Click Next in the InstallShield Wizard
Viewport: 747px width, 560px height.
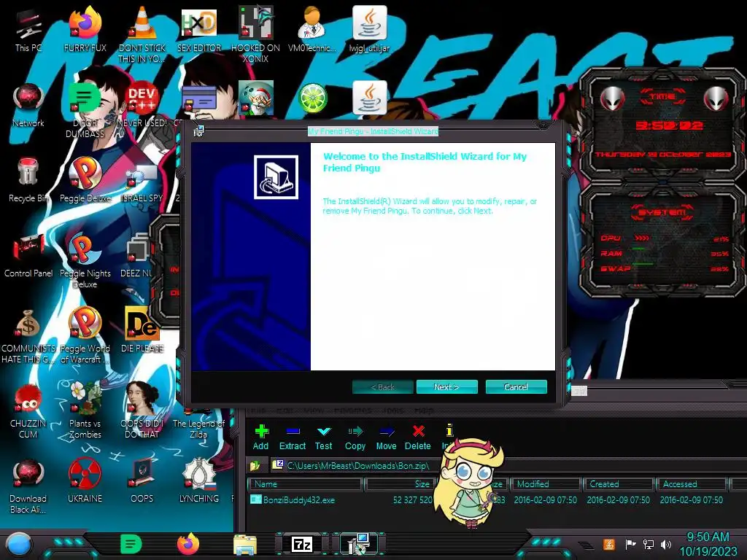(x=446, y=386)
